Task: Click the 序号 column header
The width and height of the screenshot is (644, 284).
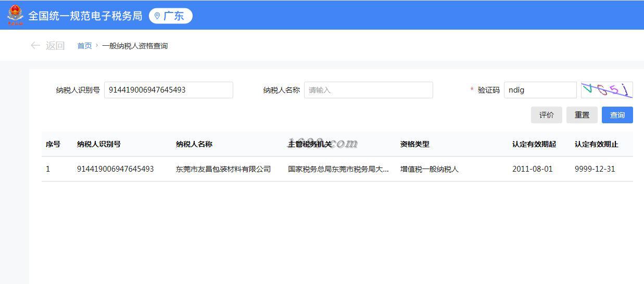Action: (53, 144)
